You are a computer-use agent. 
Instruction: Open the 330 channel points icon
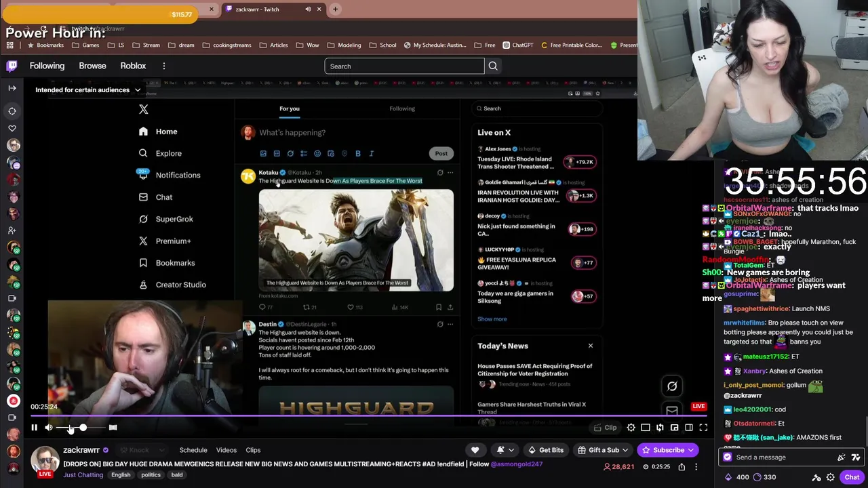[757, 477]
